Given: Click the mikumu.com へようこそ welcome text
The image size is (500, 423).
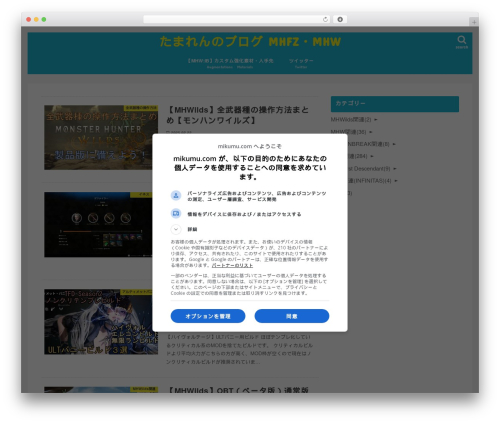Looking at the screenshot, I should pos(250,146).
